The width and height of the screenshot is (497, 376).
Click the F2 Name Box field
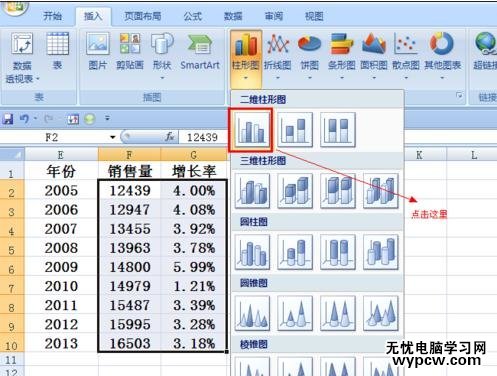[55, 137]
